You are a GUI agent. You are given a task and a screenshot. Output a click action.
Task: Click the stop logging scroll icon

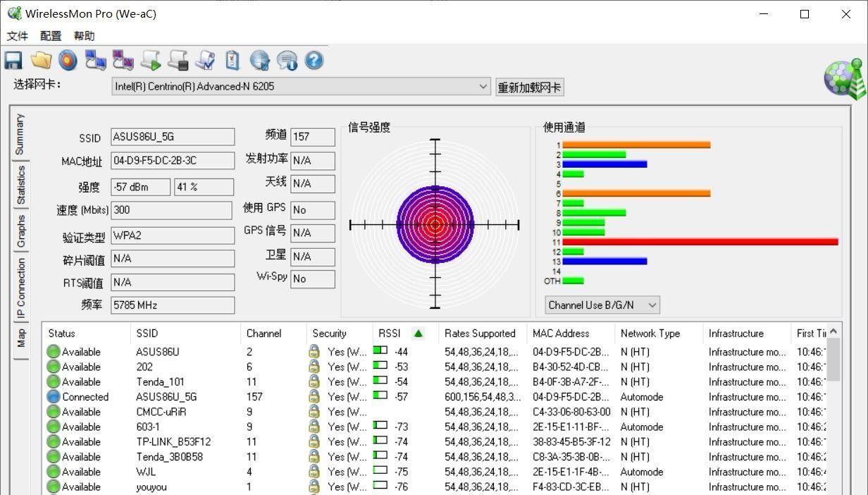[178, 61]
